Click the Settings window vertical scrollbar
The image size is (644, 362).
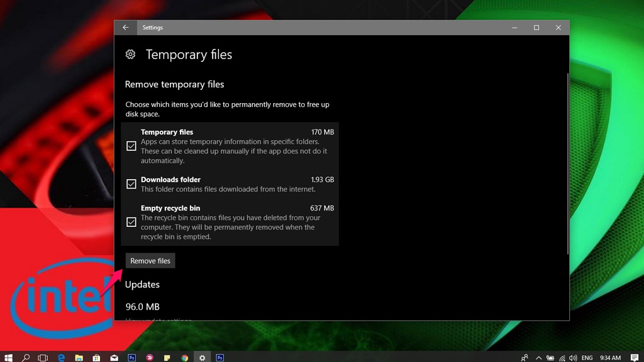568,164
